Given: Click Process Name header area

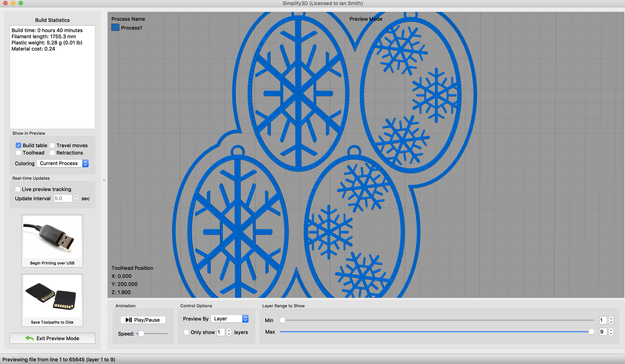Looking at the screenshot, I should pyautogui.click(x=128, y=19).
